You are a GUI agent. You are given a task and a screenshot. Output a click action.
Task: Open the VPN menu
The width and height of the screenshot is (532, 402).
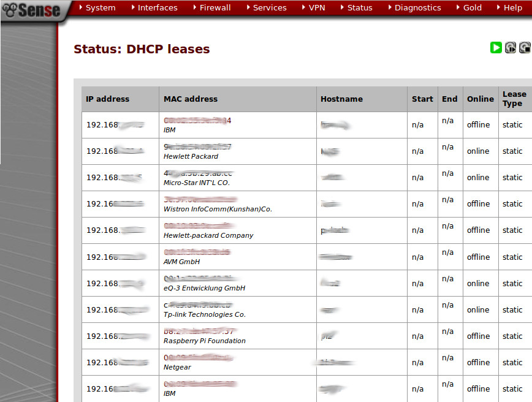(316, 8)
